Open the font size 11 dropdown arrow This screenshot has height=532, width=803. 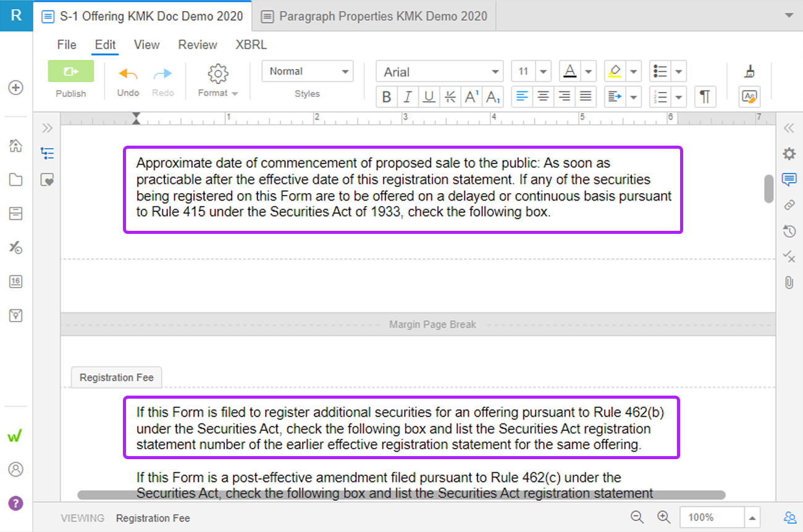point(544,72)
